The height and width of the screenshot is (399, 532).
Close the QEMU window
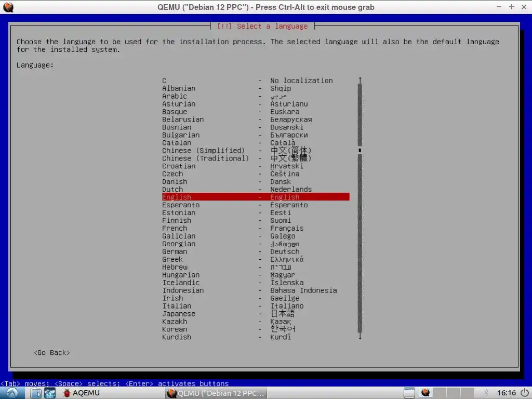(x=524, y=7)
